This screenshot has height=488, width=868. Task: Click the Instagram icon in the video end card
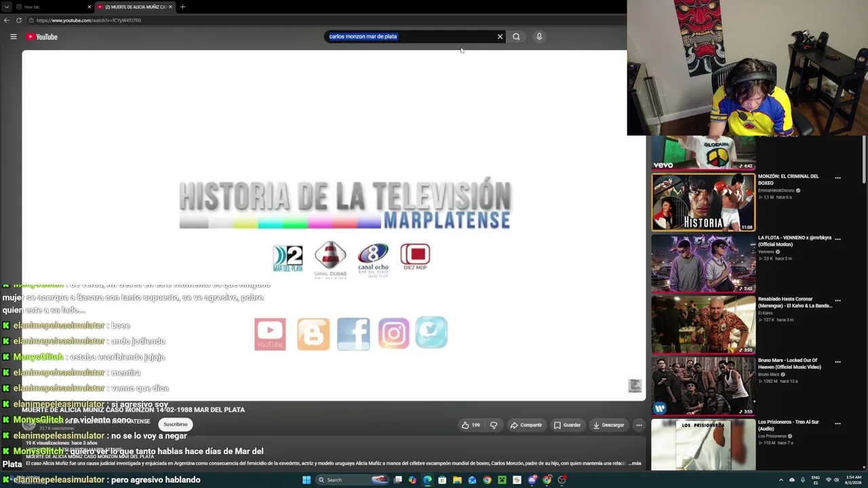point(394,333)
